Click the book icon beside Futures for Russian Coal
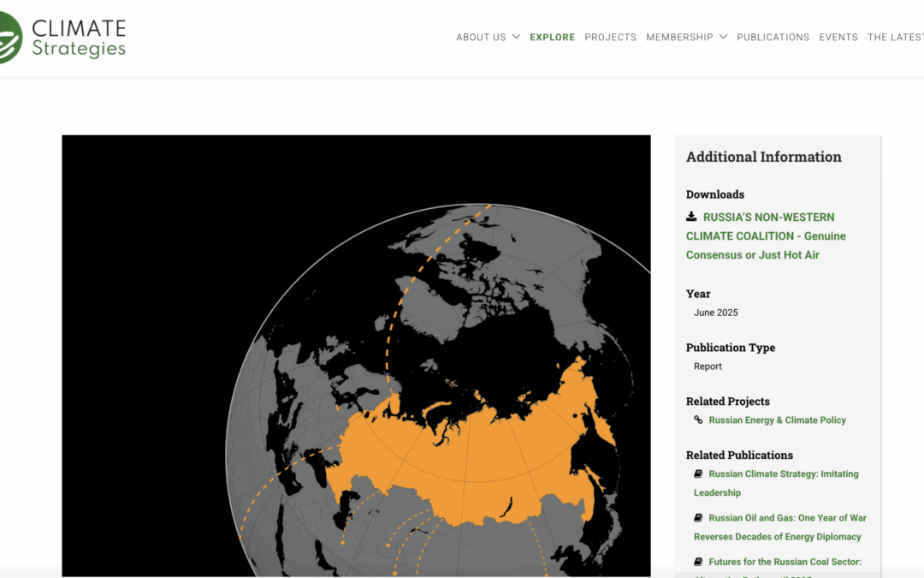The height and width of the screenshot is (578, 924). (698, 562)
